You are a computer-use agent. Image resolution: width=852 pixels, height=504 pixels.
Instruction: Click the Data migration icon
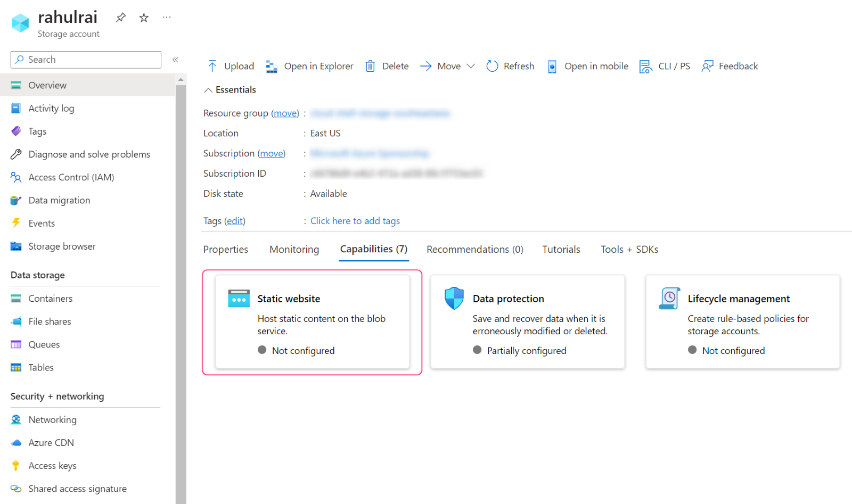16,200
